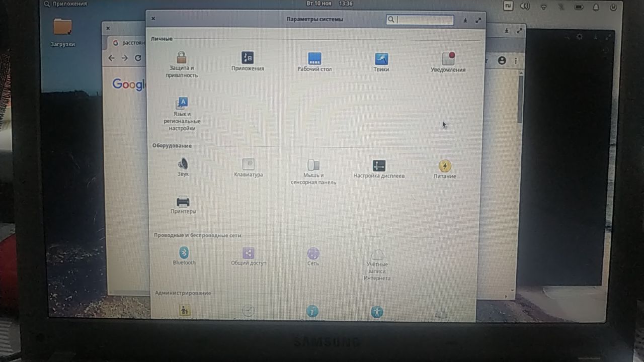Click Оборудование section heading

[172, 146]
